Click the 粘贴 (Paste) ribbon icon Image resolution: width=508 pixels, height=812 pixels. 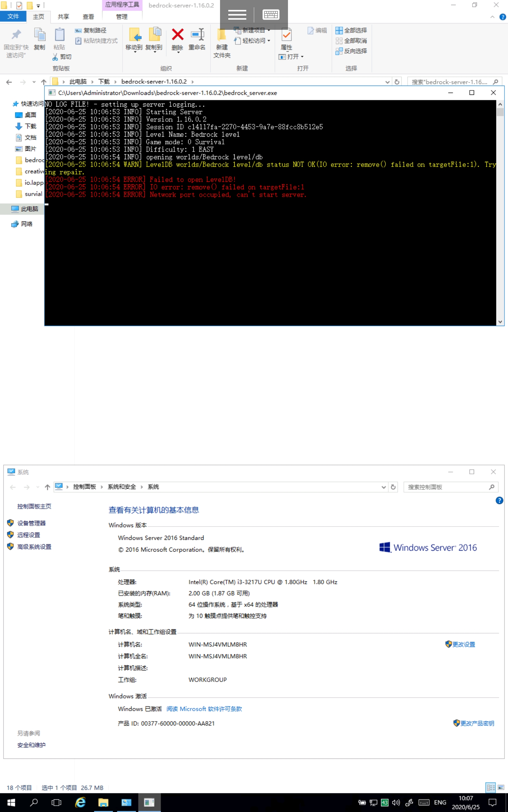click(x=59, y=35)
